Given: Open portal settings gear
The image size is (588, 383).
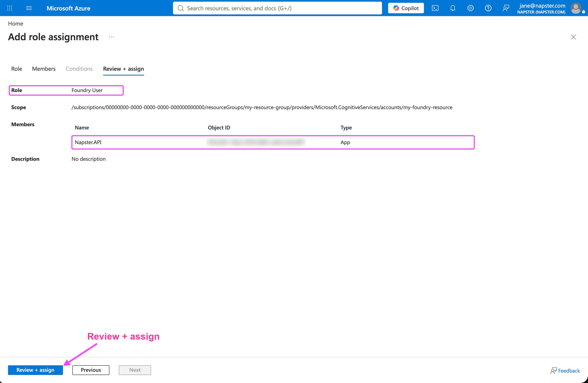Looking at the screenshot, I should tap(470, 8).
